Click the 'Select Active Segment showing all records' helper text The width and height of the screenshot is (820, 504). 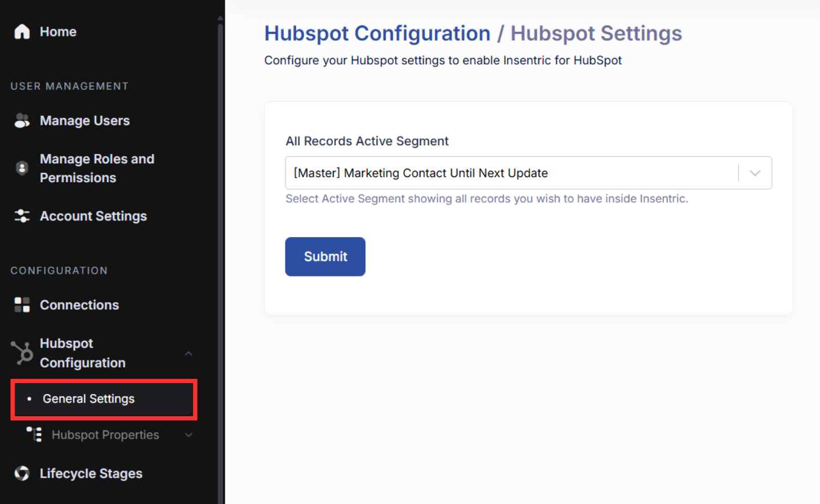click(487, 198)
